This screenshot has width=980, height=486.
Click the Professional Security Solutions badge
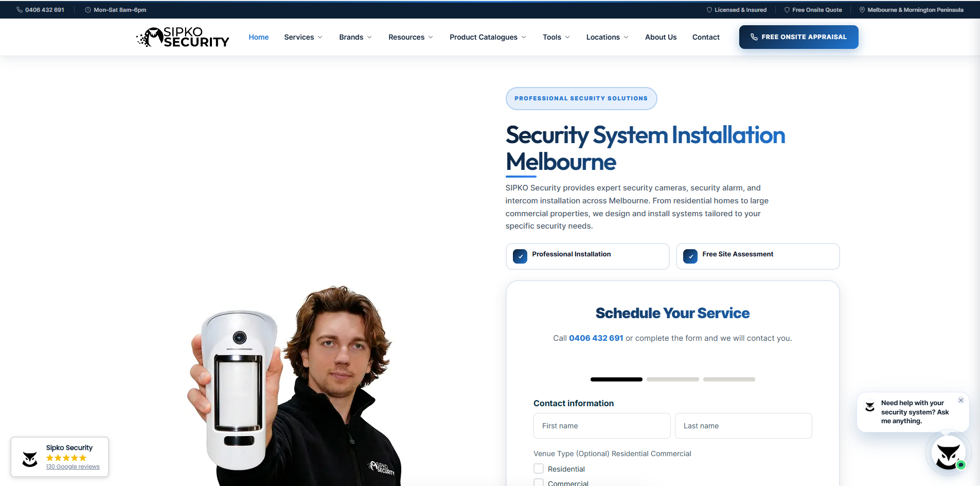[581, 98]
